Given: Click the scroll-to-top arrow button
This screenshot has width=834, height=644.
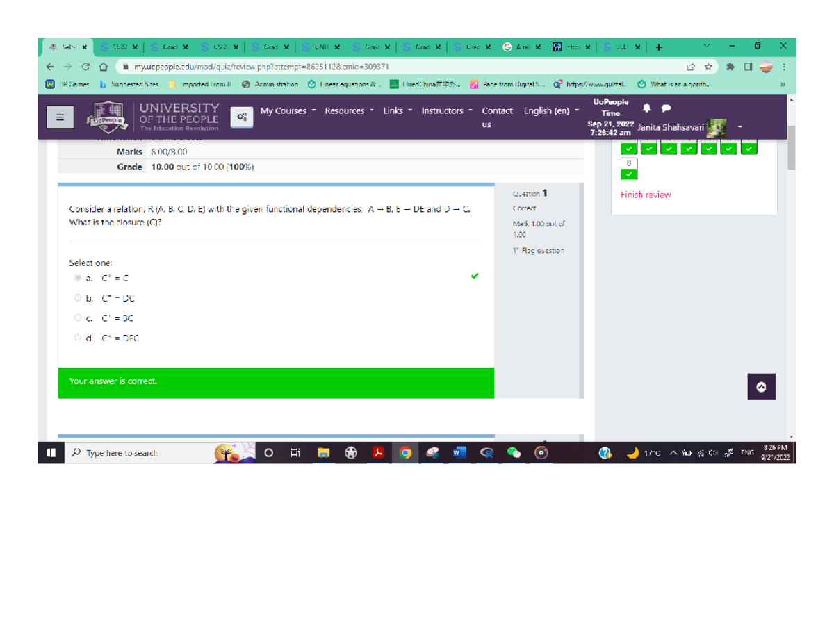Looking at the screenshot, I should (761, 387).
